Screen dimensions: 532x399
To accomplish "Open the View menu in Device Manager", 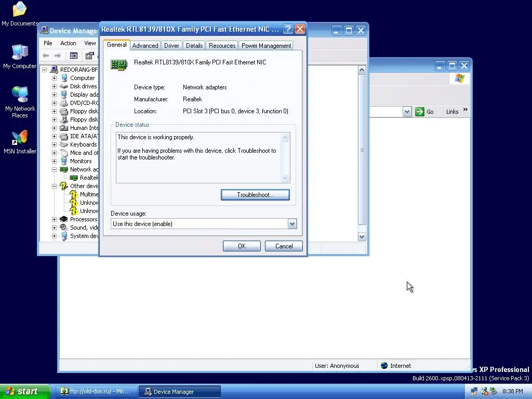I will coord(90,43).
